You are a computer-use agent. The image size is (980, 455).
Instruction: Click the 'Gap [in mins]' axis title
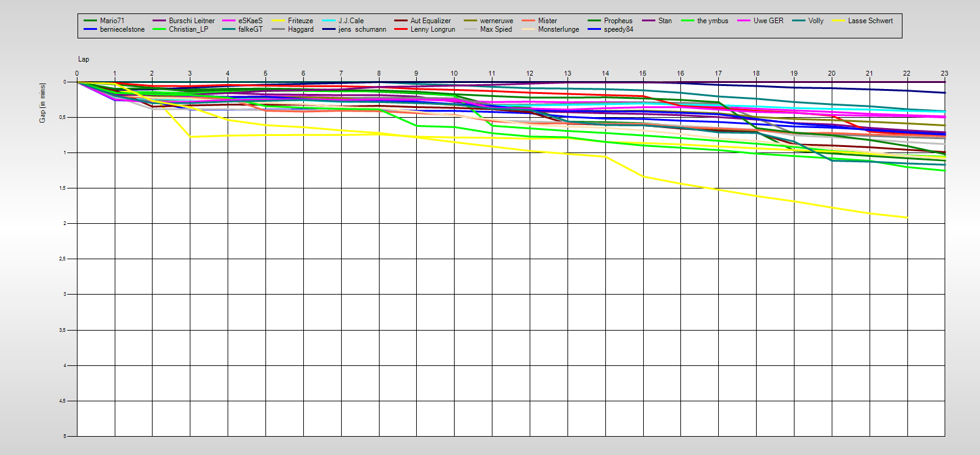(42, 103)
